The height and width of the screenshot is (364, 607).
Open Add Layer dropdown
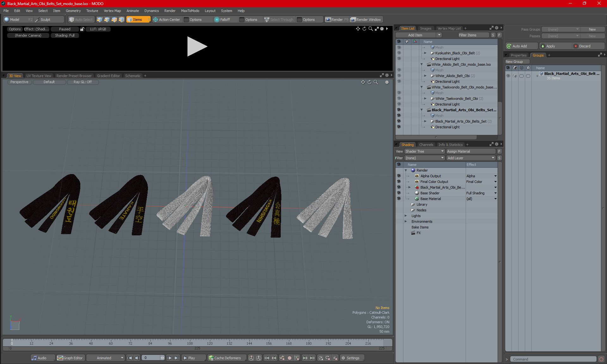(x=471, y=158)
